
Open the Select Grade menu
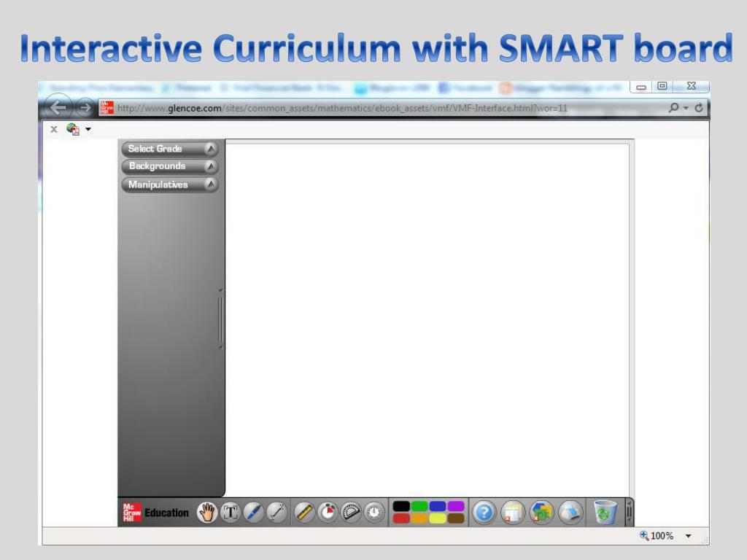pyautogui.click(x=170, y=149)
